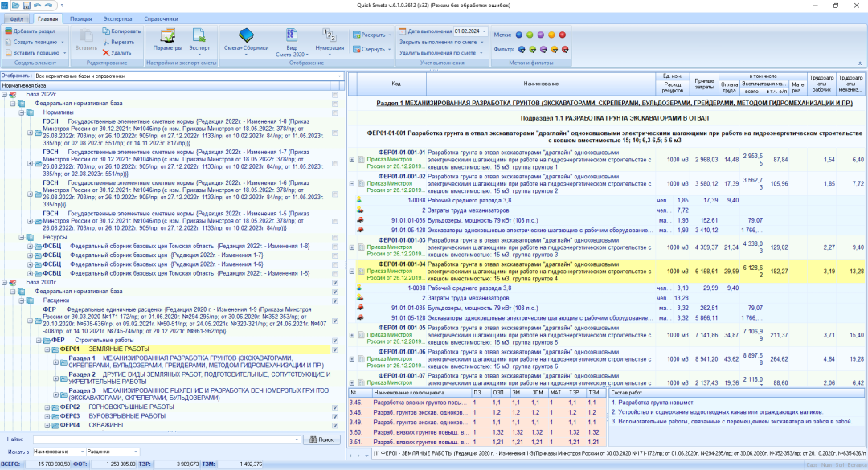
Task: Click the Поиск search button
Action: [321, 439]
